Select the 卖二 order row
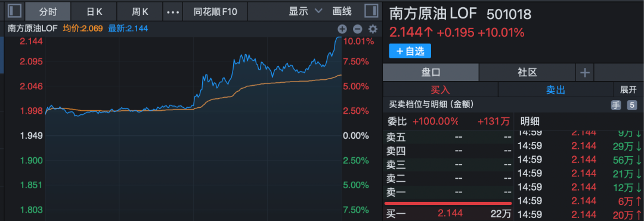The image size is (644, 221). click(448, 178)
